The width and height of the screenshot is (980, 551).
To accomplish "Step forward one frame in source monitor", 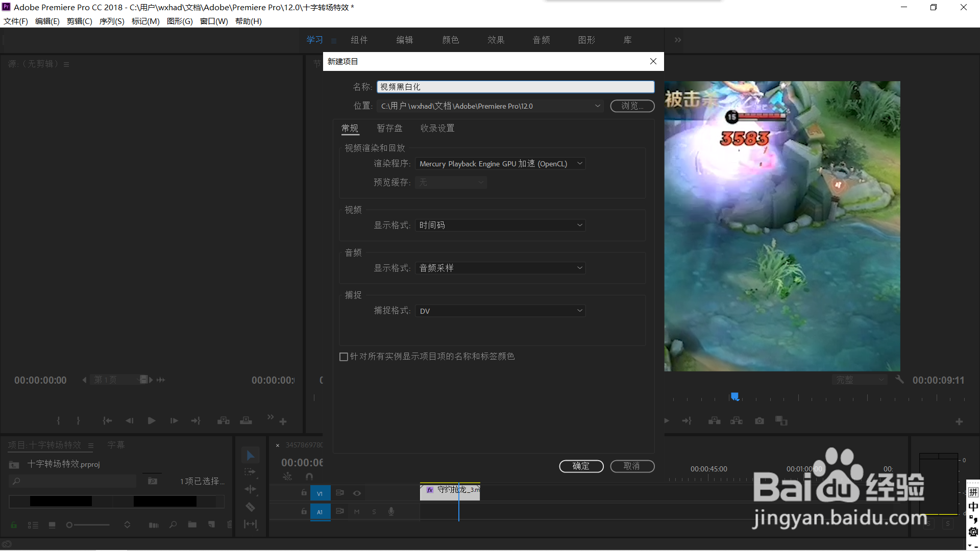I will [174, 421].
